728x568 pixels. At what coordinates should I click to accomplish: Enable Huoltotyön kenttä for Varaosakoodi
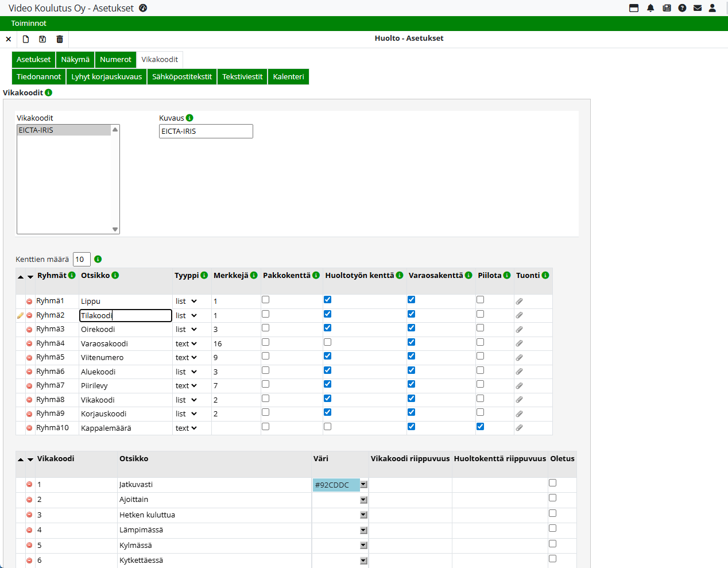click(327, 342)
